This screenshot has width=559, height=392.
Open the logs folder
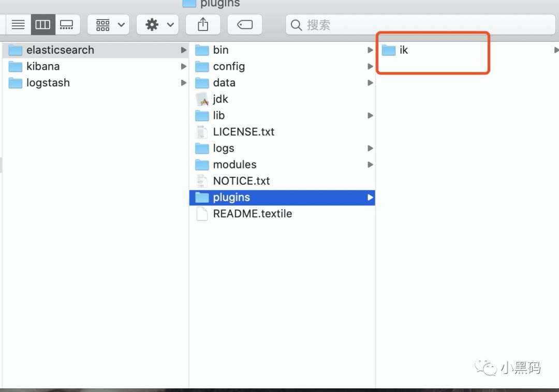click(x=283, y=148)
